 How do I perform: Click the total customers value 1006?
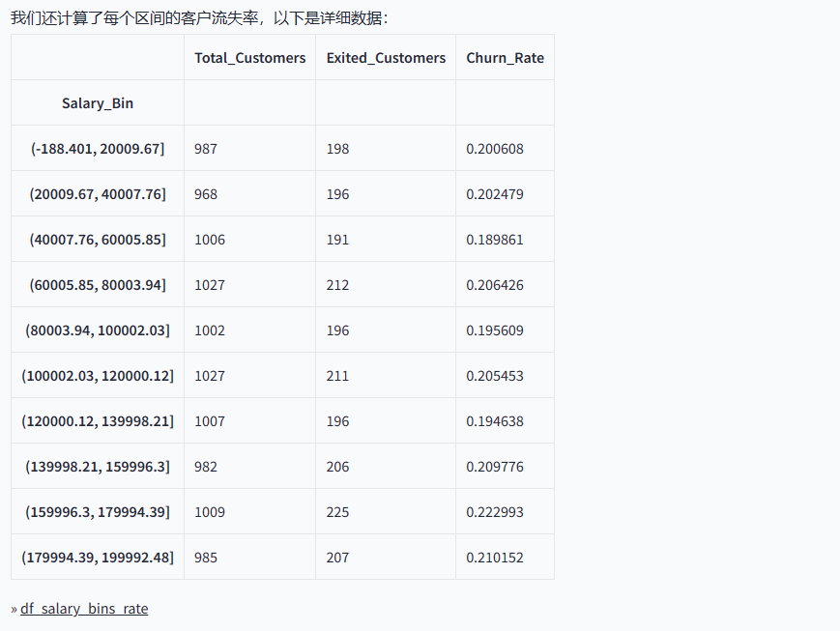210,240
